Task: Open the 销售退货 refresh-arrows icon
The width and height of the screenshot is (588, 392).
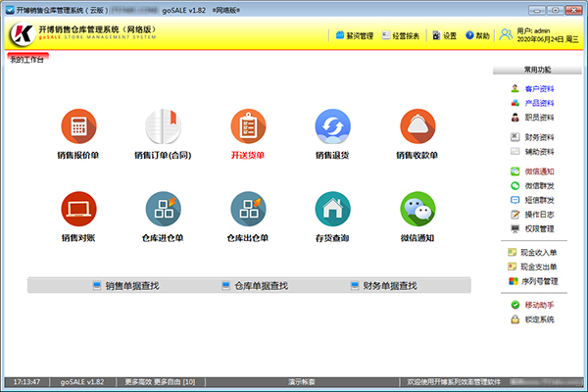Action: click(x=332, y=126)
